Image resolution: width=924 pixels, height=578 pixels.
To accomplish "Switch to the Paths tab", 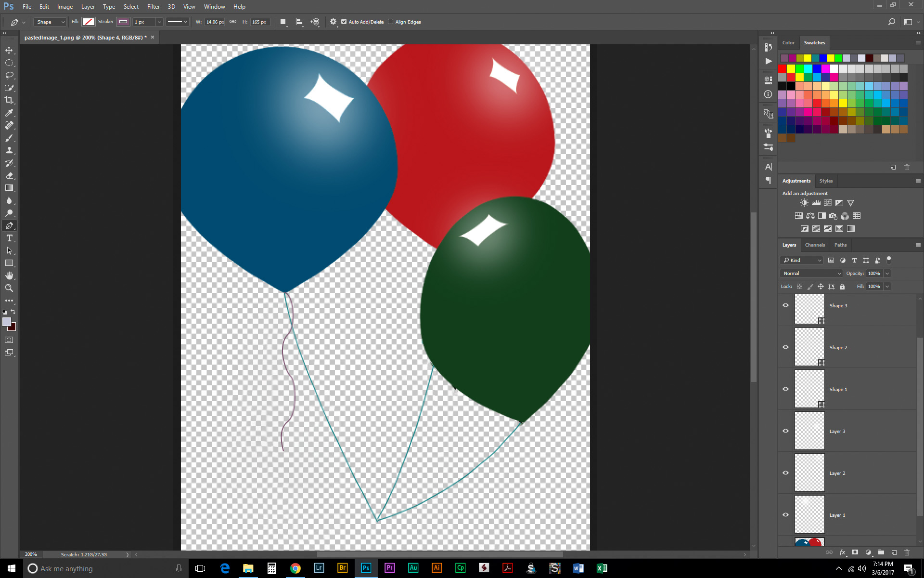I will 840,245.
